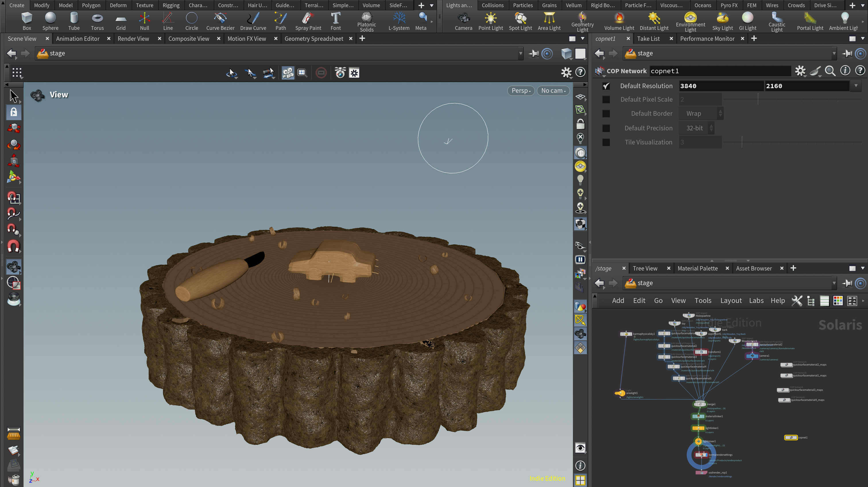Image resolution: width=868 pixels, height=487 pixels.
Task: Create a Platonic Solids object
Action: pos(367,22)
